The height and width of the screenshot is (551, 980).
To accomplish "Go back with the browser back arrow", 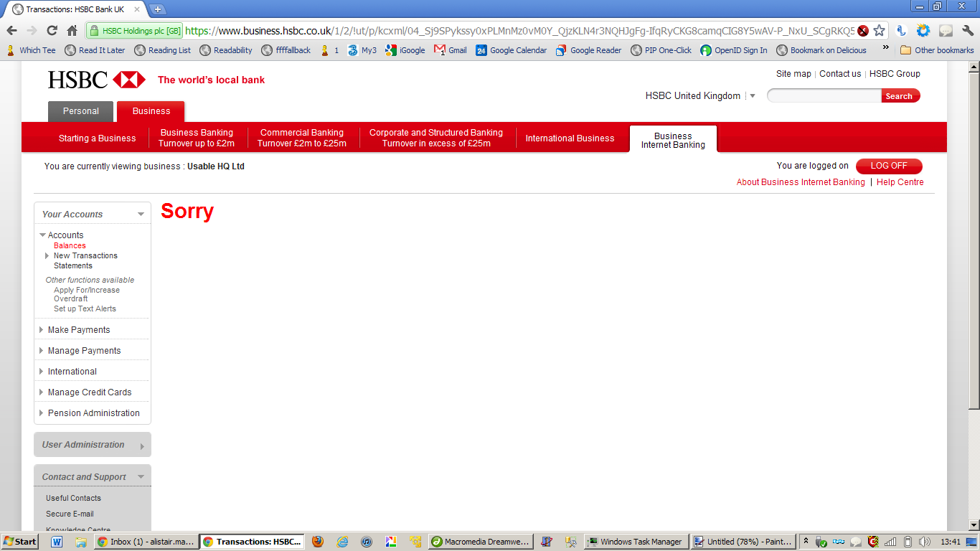I will [x=11, y=31].
